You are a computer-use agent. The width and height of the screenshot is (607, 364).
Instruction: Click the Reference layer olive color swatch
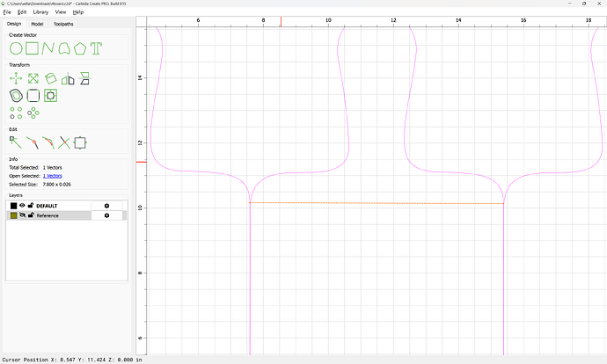13,215
